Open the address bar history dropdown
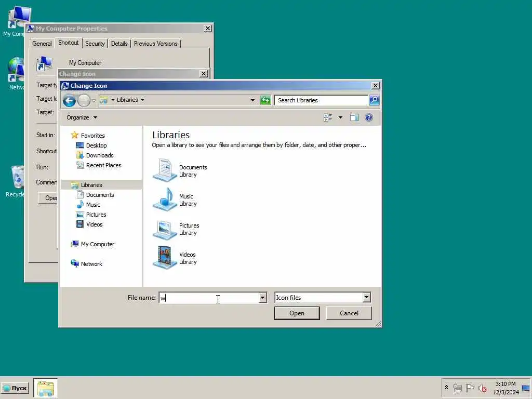This screenshot has height=399, width=532. [x=252, y=100]
